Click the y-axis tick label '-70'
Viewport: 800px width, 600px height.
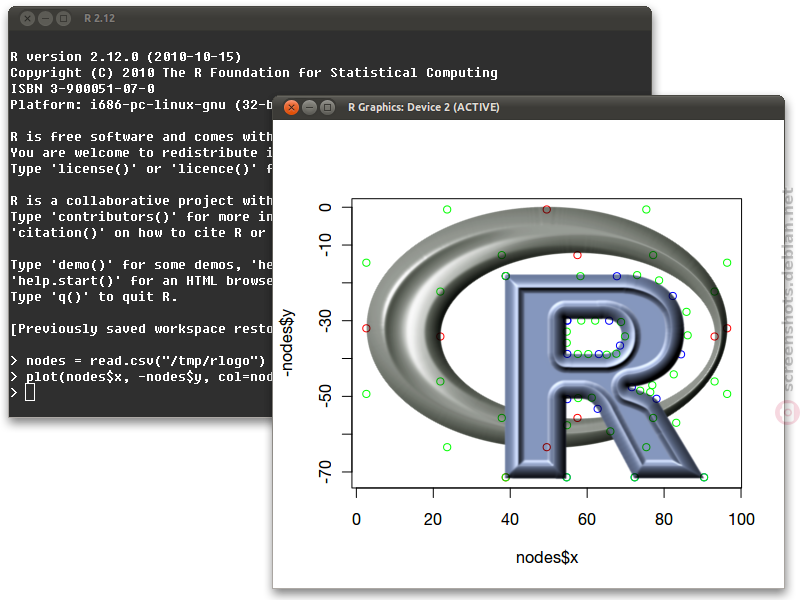324,472
